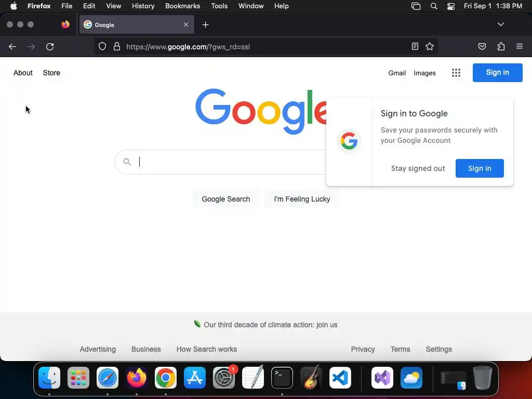Open the Tools menu
This screenshot has height=399, width=532.
(x=219, y=6)
